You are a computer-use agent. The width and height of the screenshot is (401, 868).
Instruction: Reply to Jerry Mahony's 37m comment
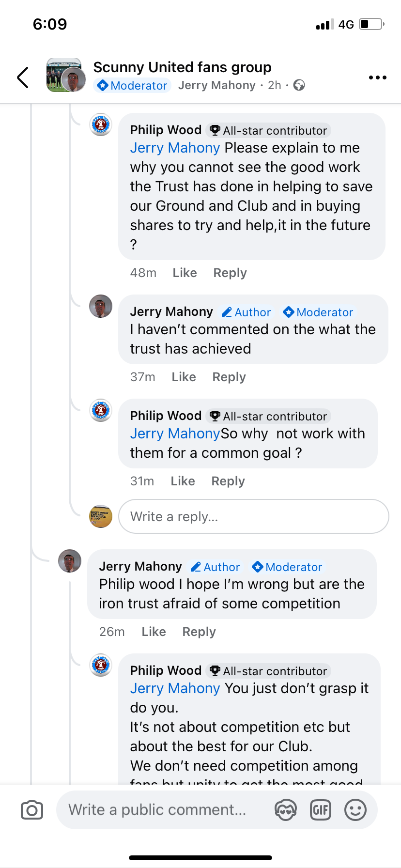tap(229, 377)
